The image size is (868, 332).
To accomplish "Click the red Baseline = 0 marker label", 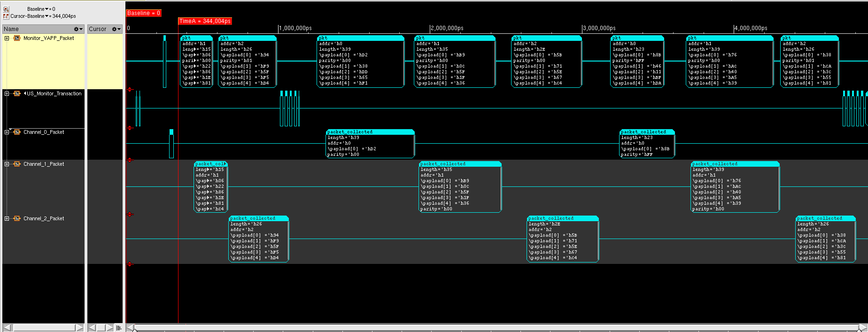I will coord(144,13).
